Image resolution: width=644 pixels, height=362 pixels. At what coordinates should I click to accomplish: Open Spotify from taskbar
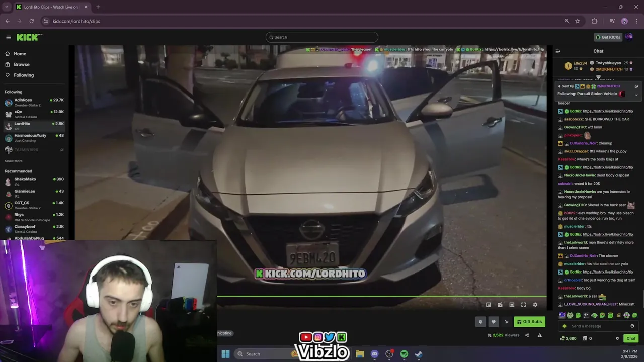pyautogui.click(x=404, y=354)
